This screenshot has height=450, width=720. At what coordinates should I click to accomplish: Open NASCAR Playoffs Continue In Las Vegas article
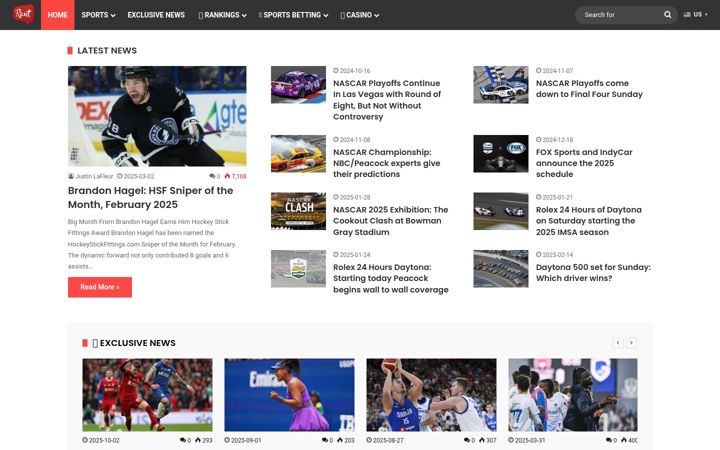pos(387,100)
